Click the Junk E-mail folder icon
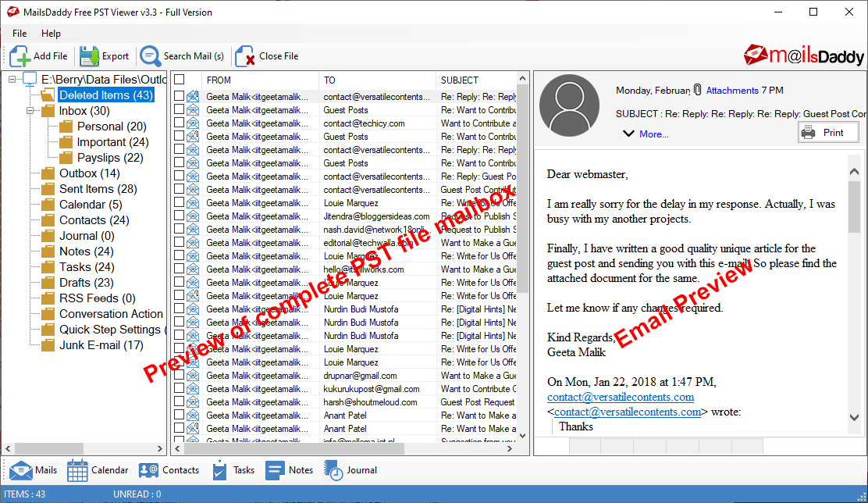The image size is (868, 503). click(48, 346)
